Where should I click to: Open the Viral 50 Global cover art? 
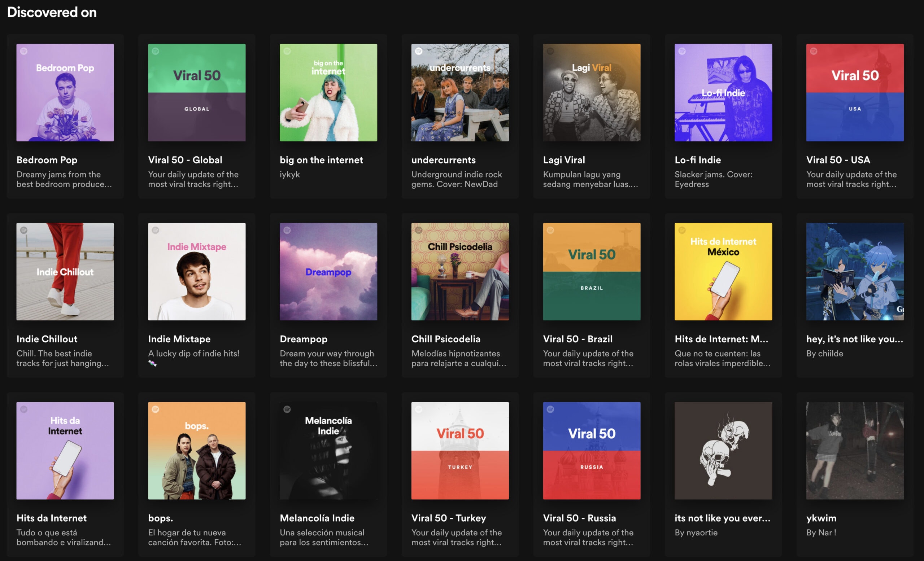coord(197,93)
